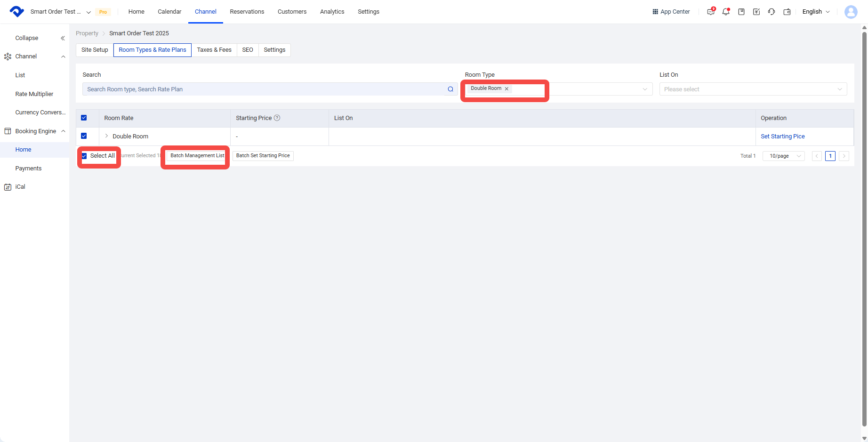This screenshot has width=868, height=442.
Task: Collapse the sidebar with double-chevron icon
Action: pyautogui.click(x=63, y=38)
